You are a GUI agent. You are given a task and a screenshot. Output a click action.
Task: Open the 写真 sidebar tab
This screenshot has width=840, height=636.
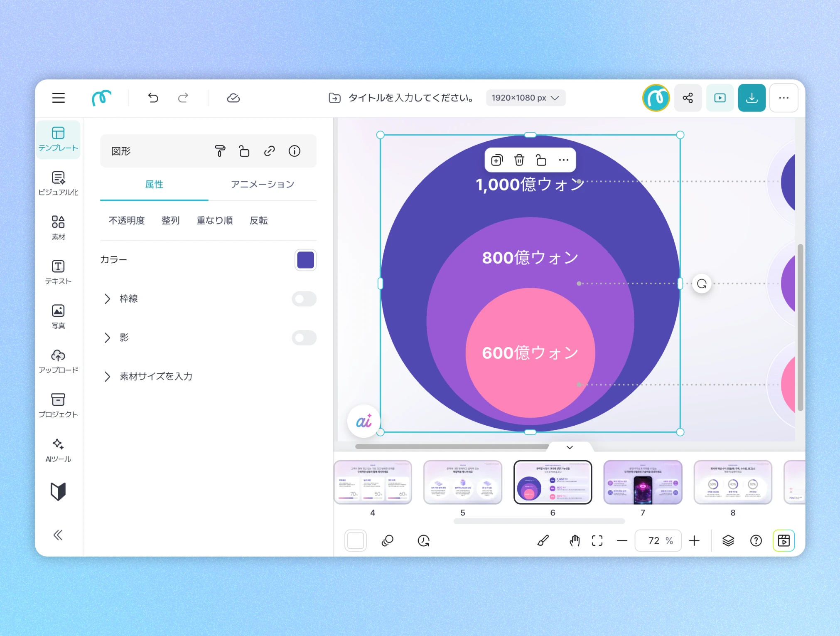[x=58, y=317]
